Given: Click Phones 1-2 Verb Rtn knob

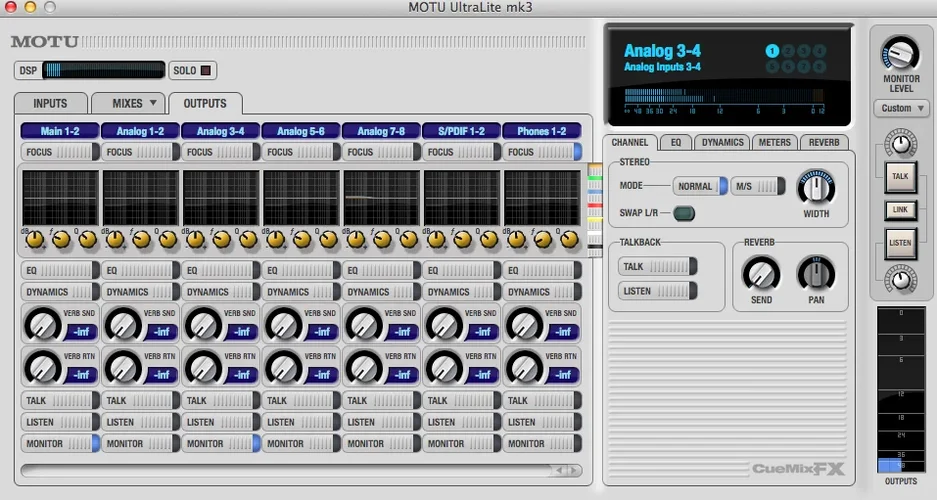Looking at the screenshot, I should [522, 366].
